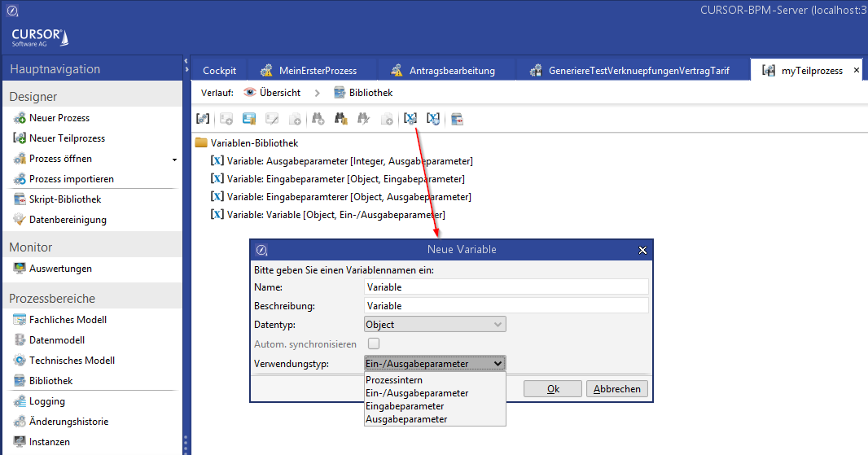The width and height of the screenshot is (868, 455).
Task: Switch to the Antragsbearbeitung tab
Action: coord(452,71)
